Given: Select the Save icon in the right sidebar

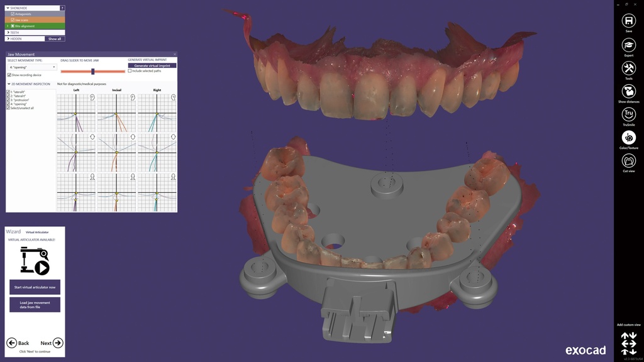Looking at the screenshot, I should 628,21.
